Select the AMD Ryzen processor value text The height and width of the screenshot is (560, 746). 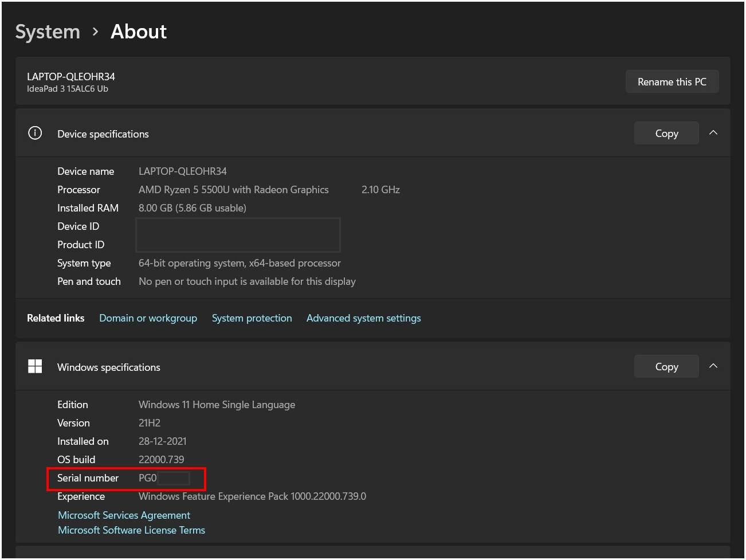(233, 190)
